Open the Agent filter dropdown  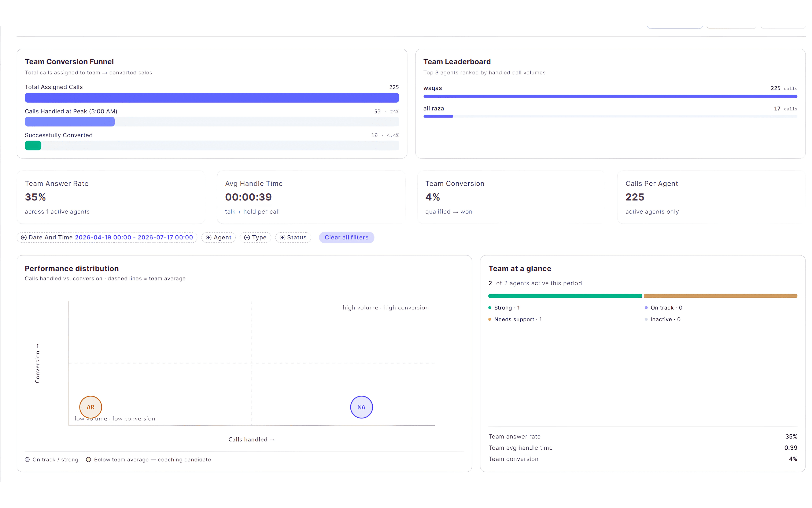tap(218, 237)
